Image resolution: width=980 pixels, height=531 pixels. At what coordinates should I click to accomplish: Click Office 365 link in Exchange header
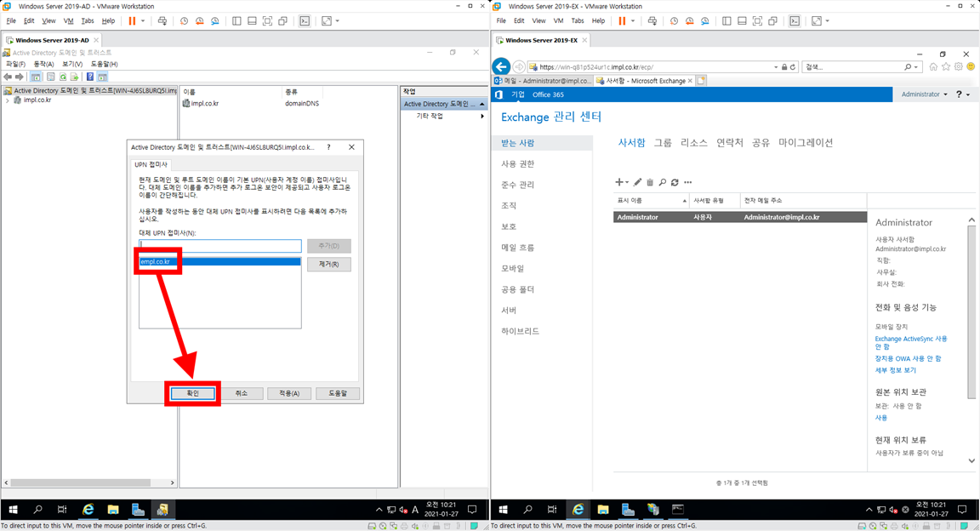[548, 94]
